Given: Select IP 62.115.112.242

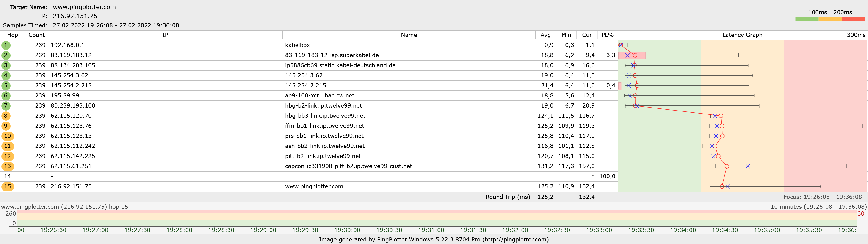Looking at the screenshot, I should [x=73, y=146].
